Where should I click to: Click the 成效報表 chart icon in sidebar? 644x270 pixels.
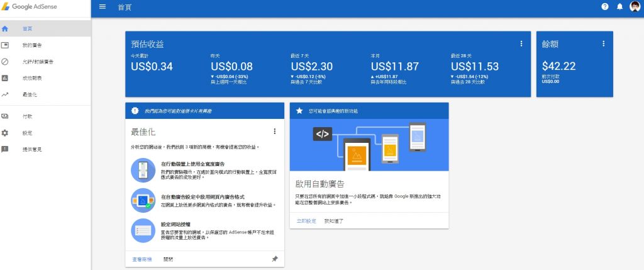click(x=5, y=78)
